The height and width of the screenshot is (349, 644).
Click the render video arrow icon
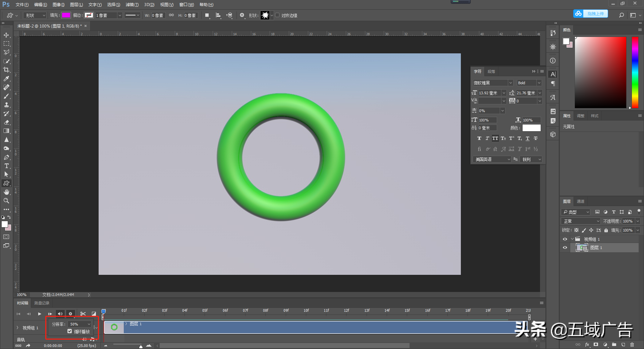click(x=28, y=345)
